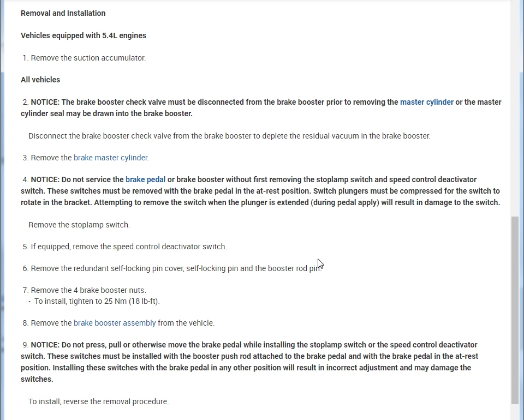Viewport: 524px width, 420px height.
Task: Click the 25 Nm torque specification line
Action: pyautogui.click(x=97, y=301)
